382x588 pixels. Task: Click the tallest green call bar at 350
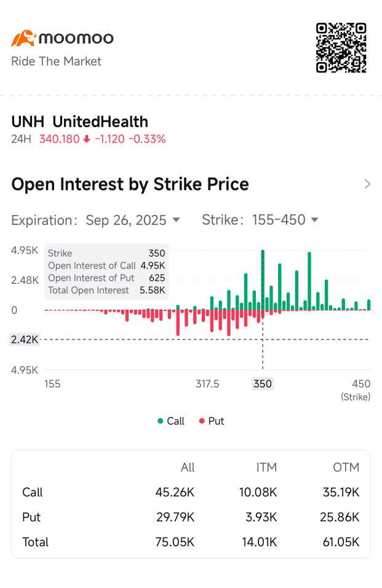coord(263,280)
